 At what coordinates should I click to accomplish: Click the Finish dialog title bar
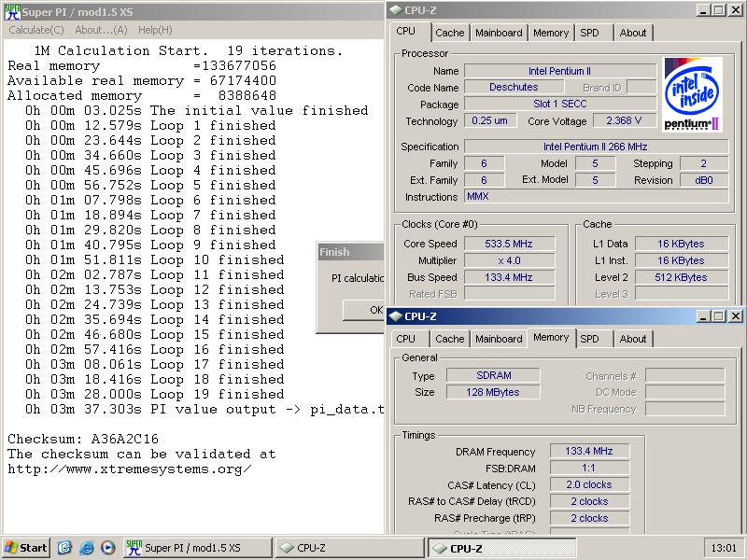click(x=351, y=252)
